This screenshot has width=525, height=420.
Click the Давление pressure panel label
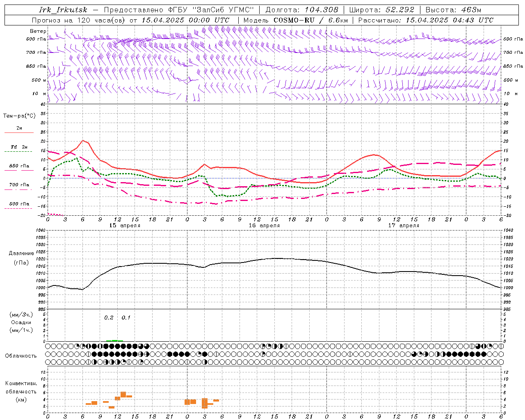coord(21,253)
